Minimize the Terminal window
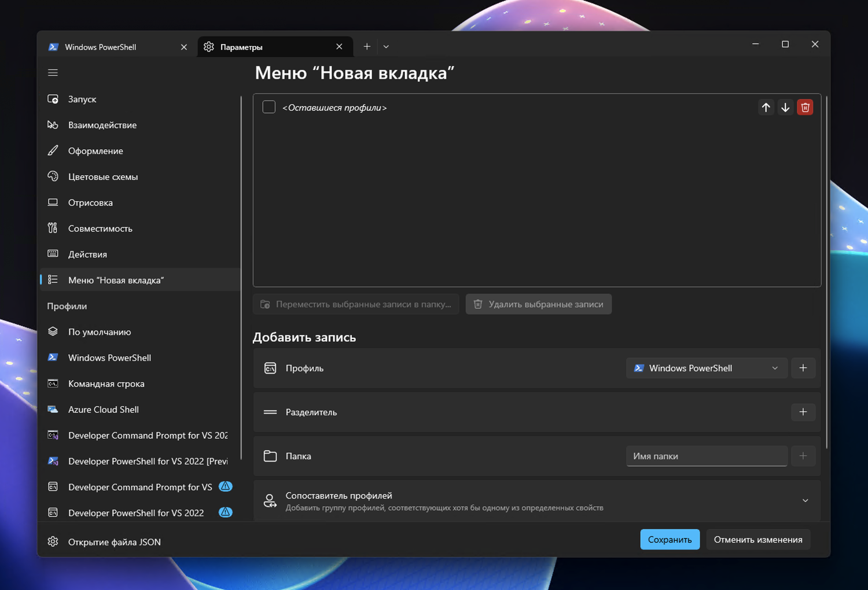This screenshot has height=590, width=868. tap(755, 45)
